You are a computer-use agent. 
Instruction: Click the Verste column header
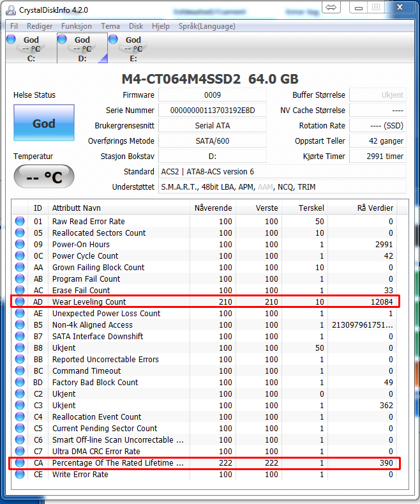coord(259,208)
